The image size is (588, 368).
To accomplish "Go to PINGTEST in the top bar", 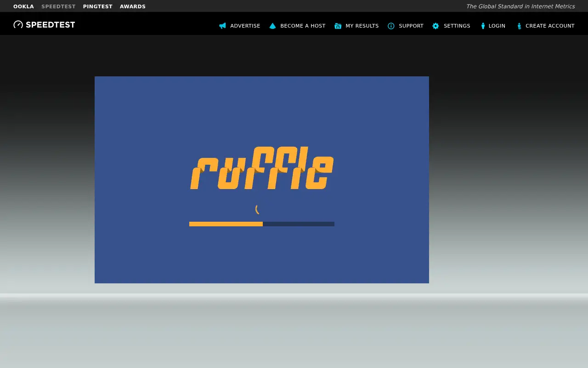I will tap(98, 6).
